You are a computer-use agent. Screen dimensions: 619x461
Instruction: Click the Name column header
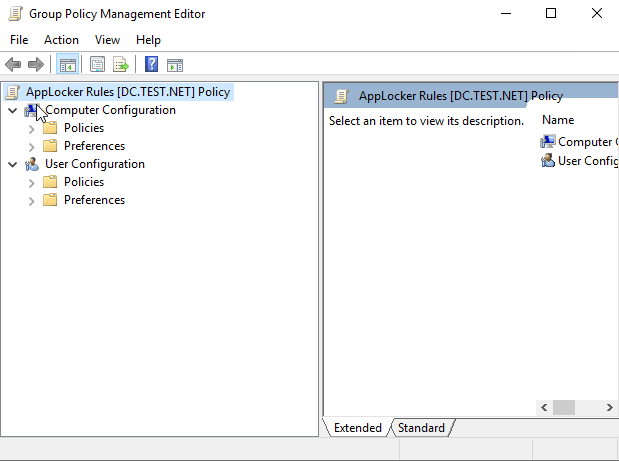pos(558,120)
